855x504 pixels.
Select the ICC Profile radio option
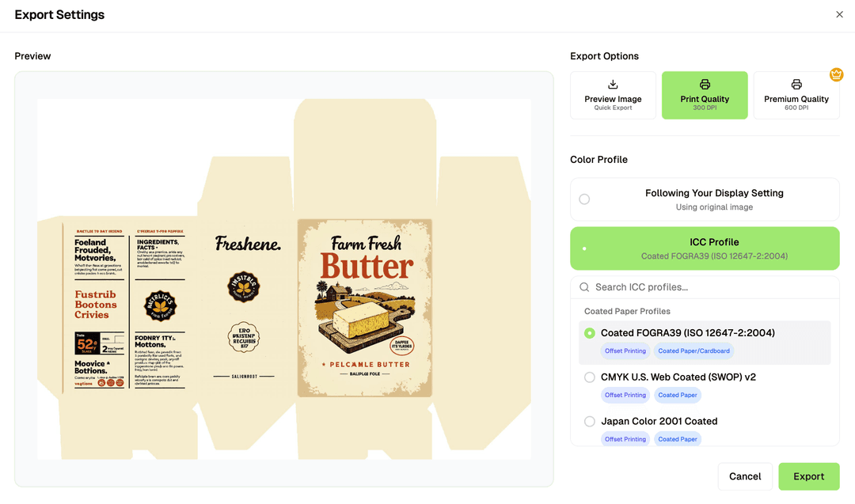click(x=584, y=248)
